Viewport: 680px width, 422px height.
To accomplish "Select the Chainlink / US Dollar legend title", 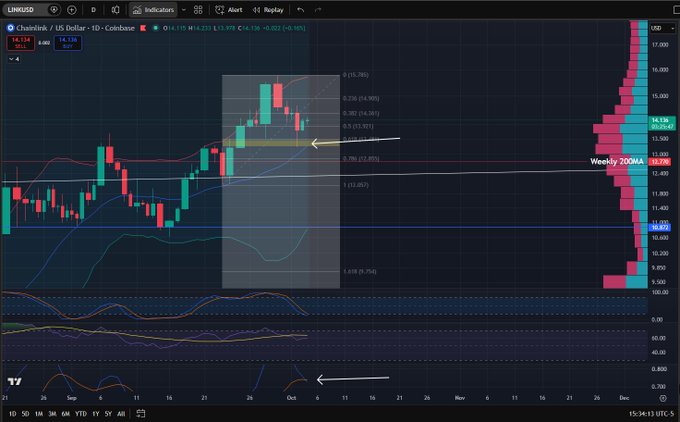I will click(75, 28).
